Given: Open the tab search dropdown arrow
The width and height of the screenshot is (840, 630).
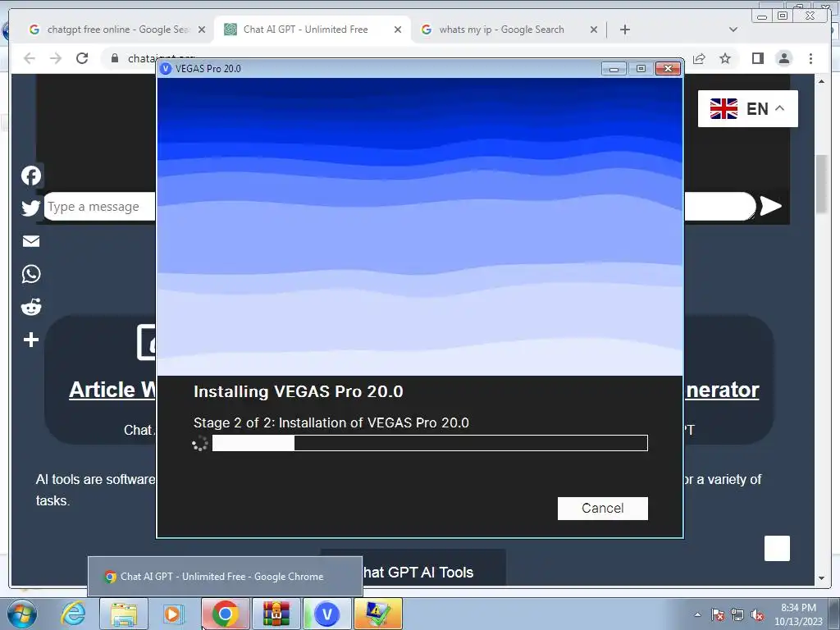Looking at the screenshot, I should click(733, 30).
